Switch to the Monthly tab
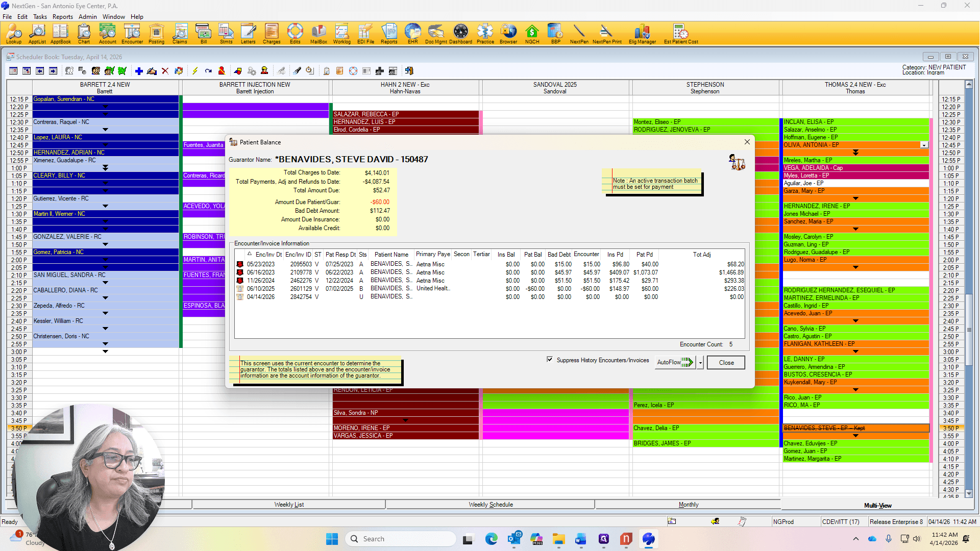The height and width of the screenshot is (551, 980). [x=689, y=505]
